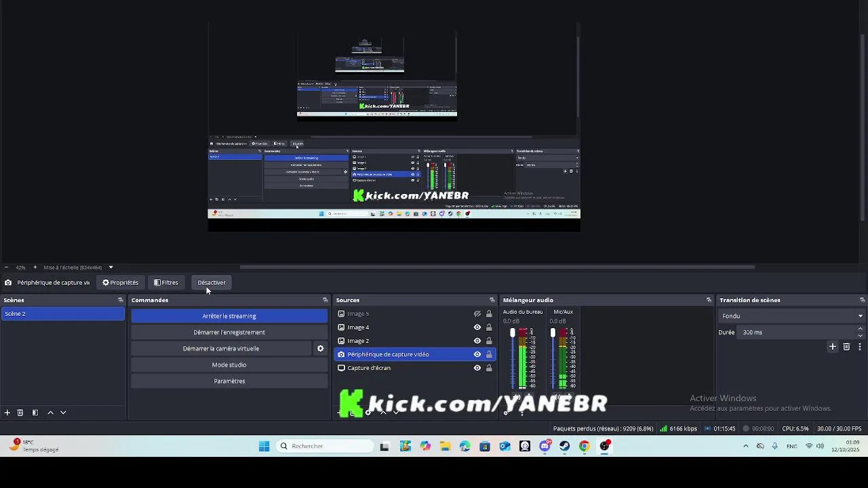Open Outlook from the taskbar
868x488 pixels.
(505, 446)
